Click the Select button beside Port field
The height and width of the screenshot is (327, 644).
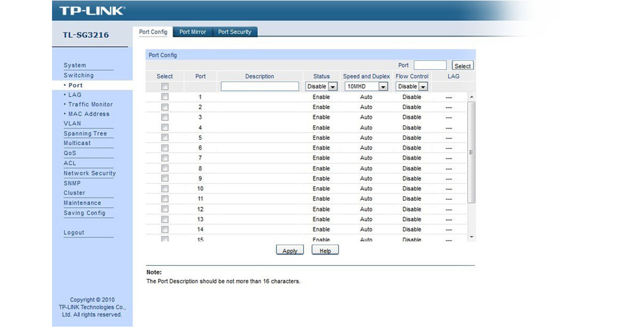pos(463,66)
